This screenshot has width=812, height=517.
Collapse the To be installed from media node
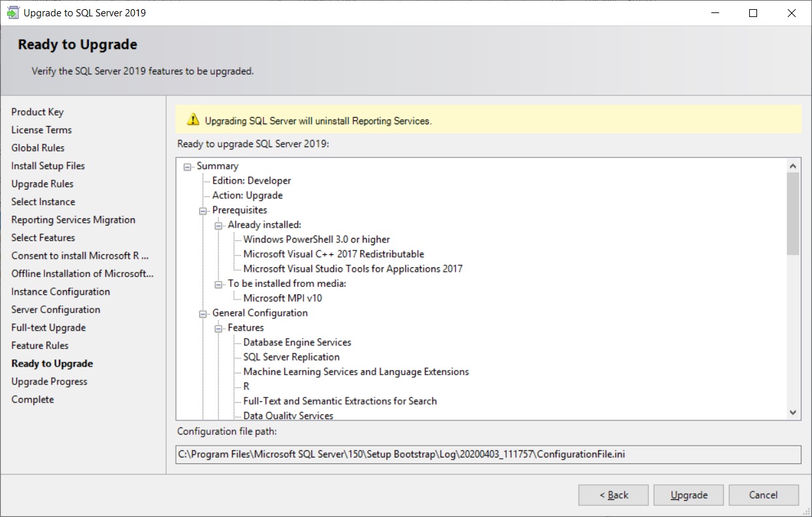tap(219, 284)
